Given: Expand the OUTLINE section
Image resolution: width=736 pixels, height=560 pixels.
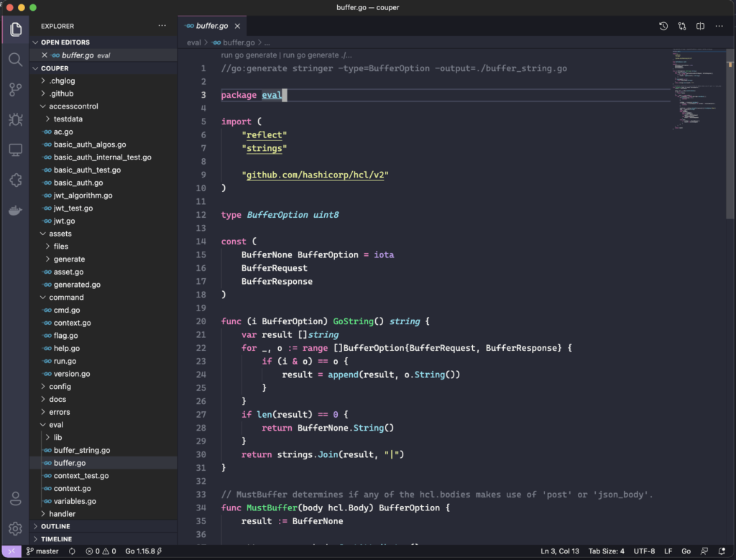Looking at the screenshot, I should tap(55, 526).
